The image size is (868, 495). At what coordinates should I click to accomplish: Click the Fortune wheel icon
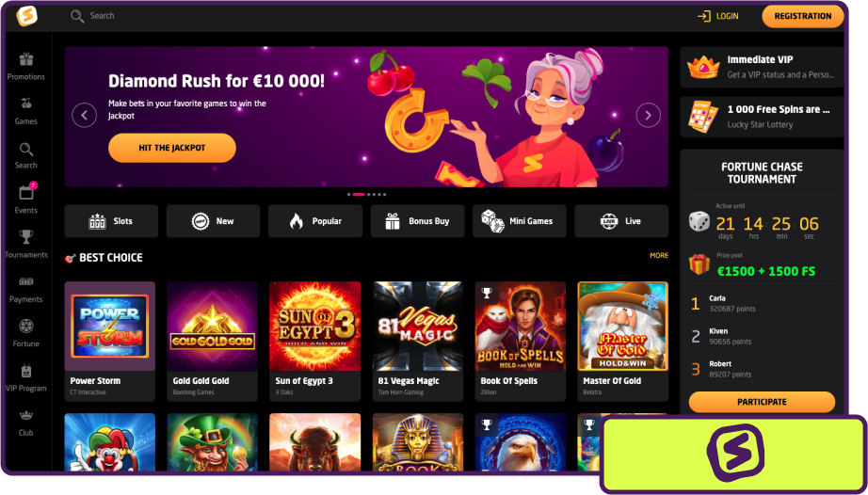point(26,326)
